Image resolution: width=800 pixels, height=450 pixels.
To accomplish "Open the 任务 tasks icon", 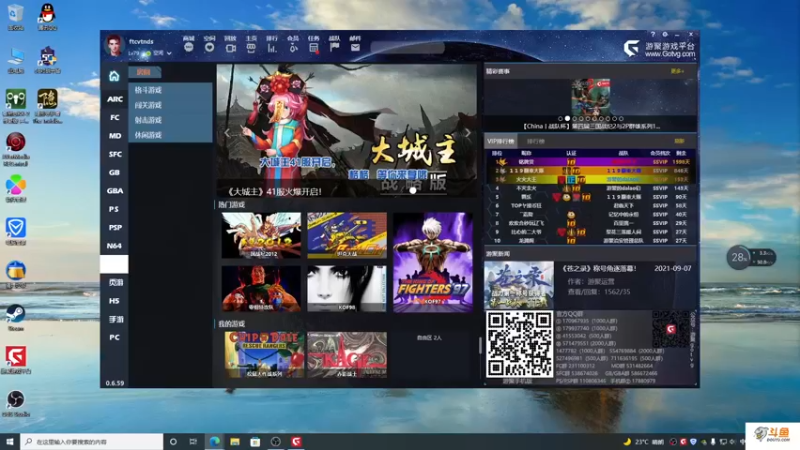I will [x=314, y=47].
